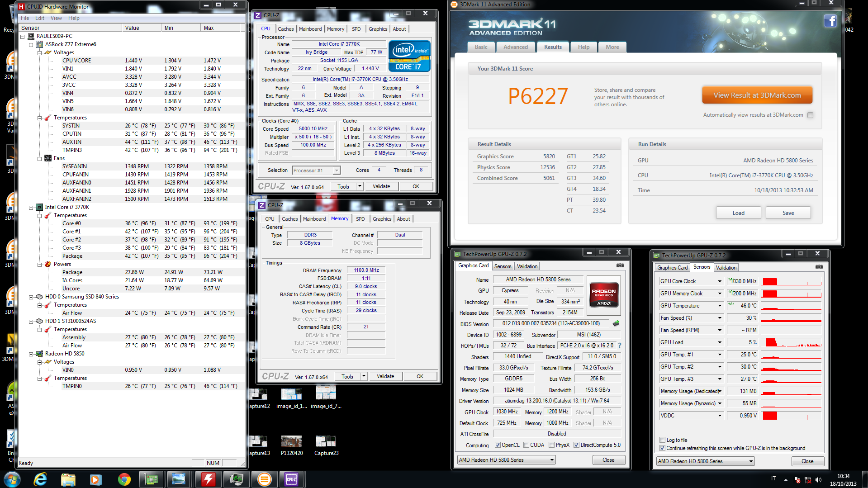Switch to Mainboard tab in top CPU-Z window
The width and height of the screenshot is (868, 488).
tap(310, 29)
